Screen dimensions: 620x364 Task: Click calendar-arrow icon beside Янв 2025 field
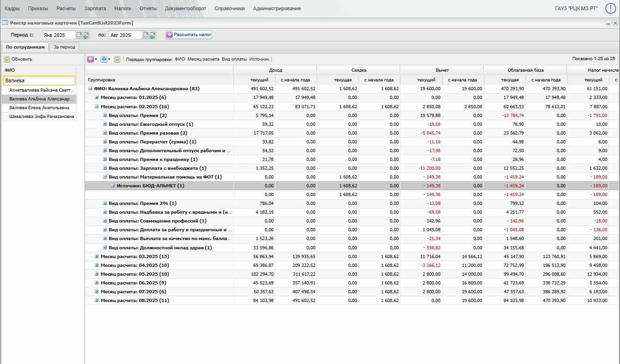86,35
